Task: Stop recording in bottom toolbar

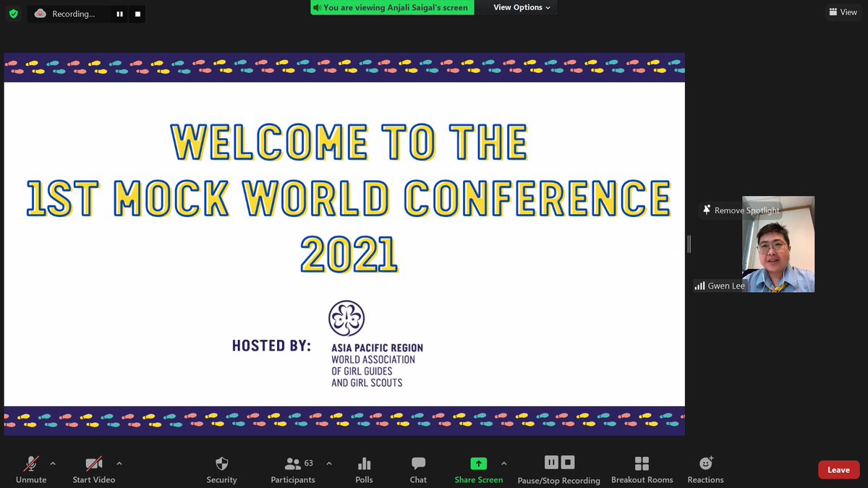Action: tap(568, 462)
